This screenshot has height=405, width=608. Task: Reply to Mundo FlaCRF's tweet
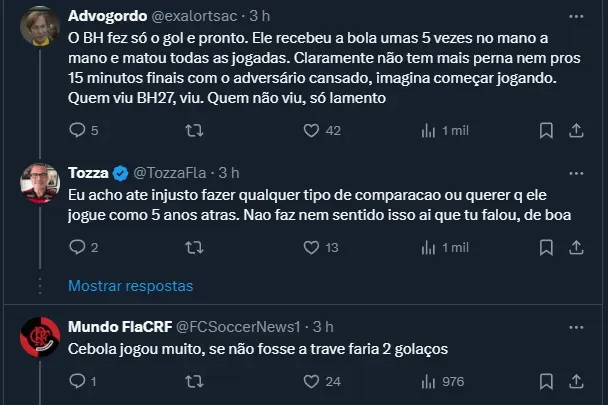(x=77, y=381)
